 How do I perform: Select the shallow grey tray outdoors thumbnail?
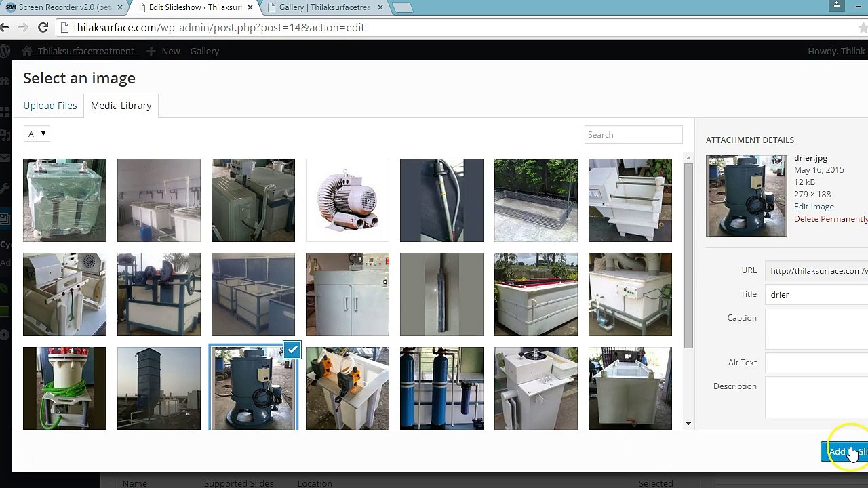click(x=536, y=200)
